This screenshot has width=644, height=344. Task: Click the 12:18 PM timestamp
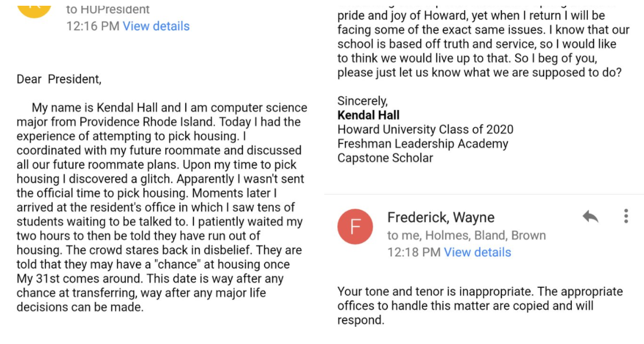click(x=414, y=252)
